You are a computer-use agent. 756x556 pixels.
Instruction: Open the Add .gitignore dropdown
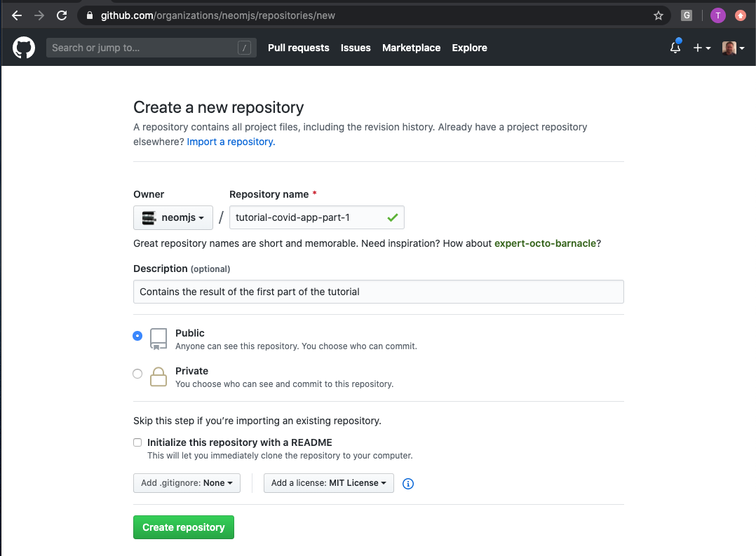coord(187,483)
